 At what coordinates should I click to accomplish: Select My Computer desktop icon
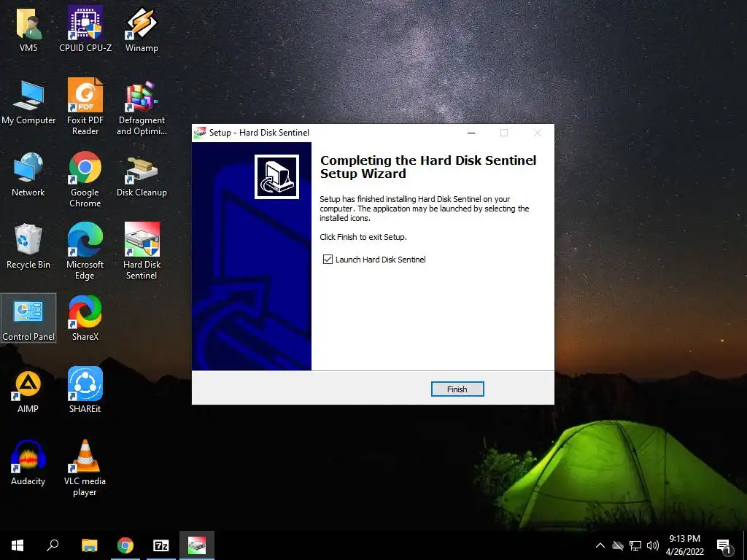click(28, 102)
